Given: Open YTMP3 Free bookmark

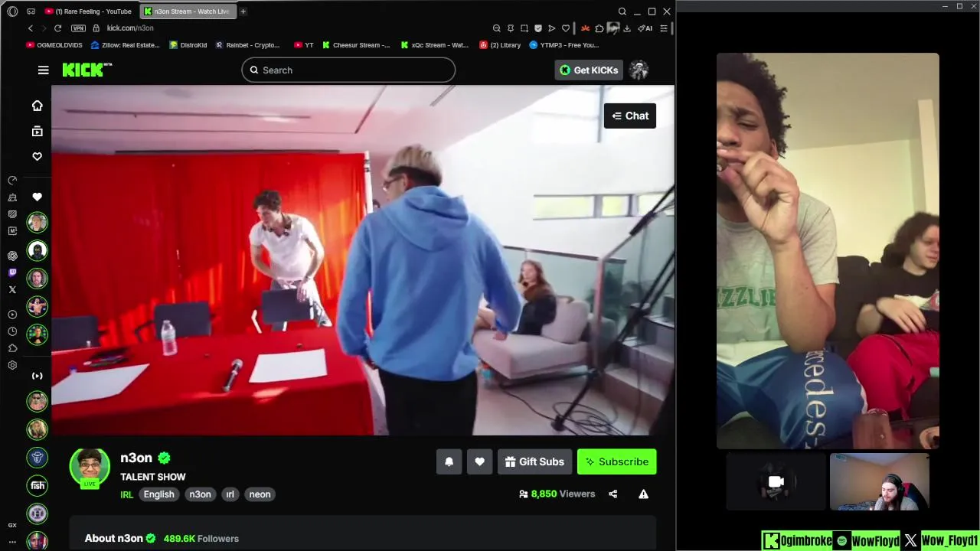Looking at the screenshot, I should [564, 45].
